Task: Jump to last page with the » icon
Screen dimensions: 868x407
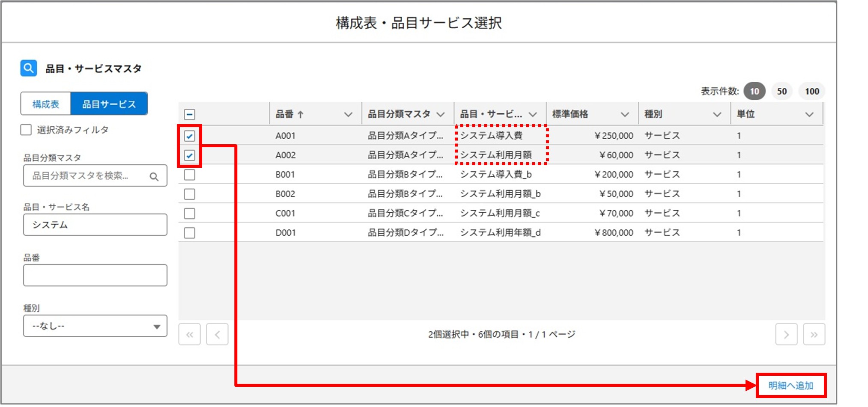Action: (814, 334)
